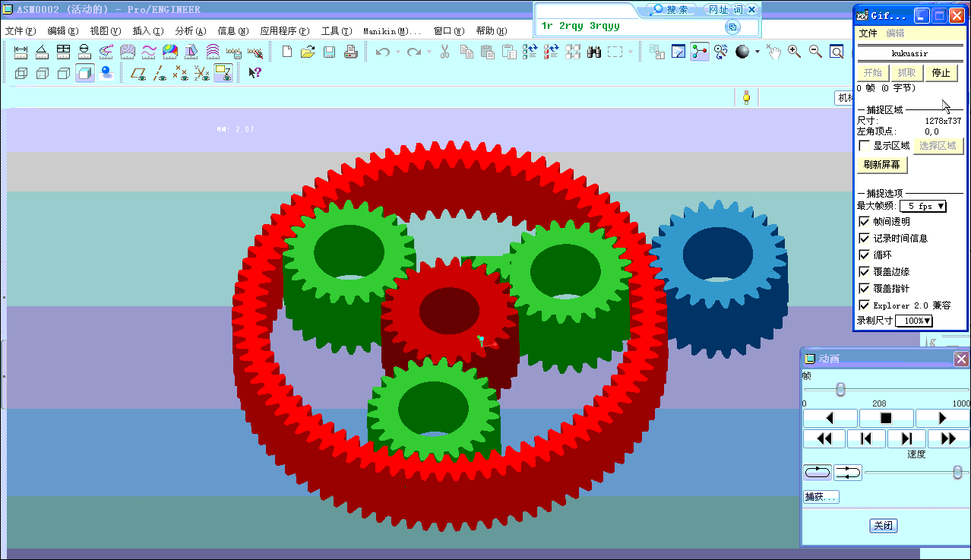This screenshot has width=971, height=560.
Task: Uncheck the 覆盖边缘 checkbox
Action: (864, 271)
